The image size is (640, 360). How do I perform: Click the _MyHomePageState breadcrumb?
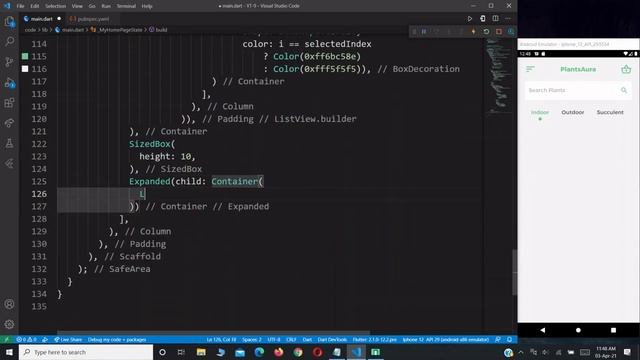tap(120, 30)
